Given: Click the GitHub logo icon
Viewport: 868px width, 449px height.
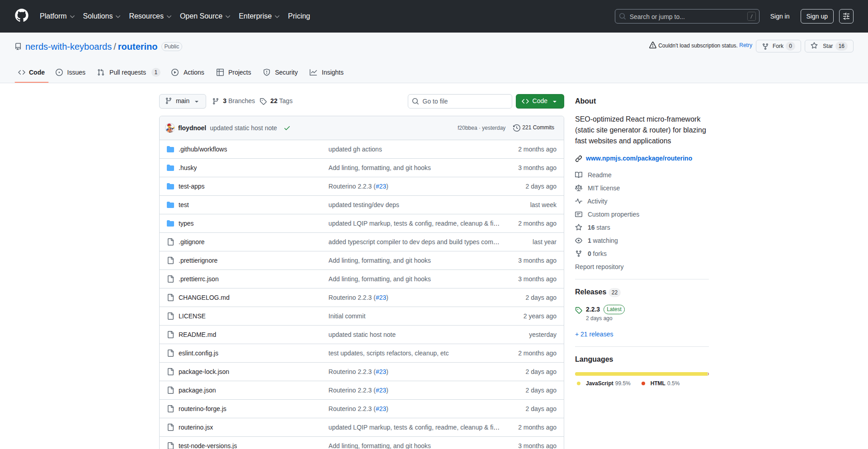Looking at the screenshot, I should [x=22, y=16].
